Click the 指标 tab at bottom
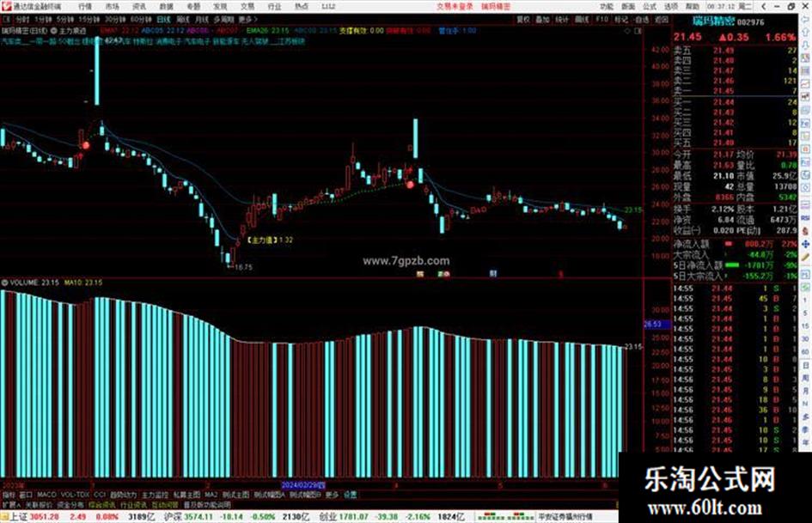812x523 pixels. (9, 495)
